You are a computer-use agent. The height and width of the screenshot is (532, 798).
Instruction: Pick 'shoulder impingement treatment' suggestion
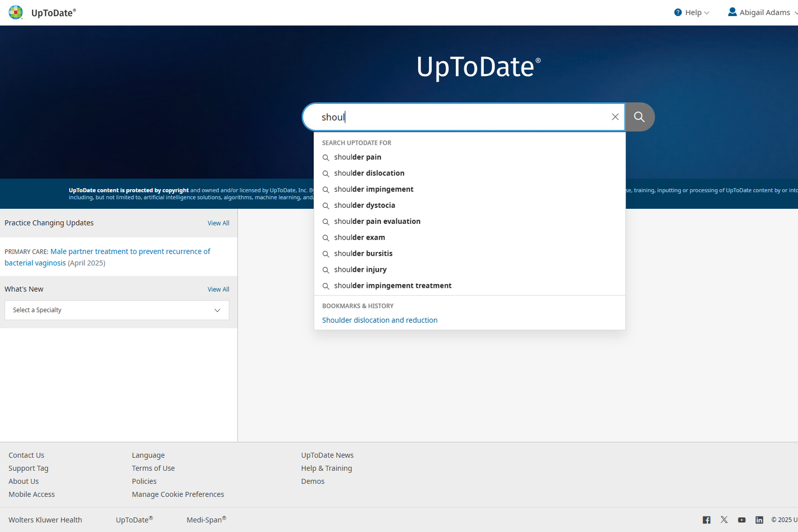point(392,286)
